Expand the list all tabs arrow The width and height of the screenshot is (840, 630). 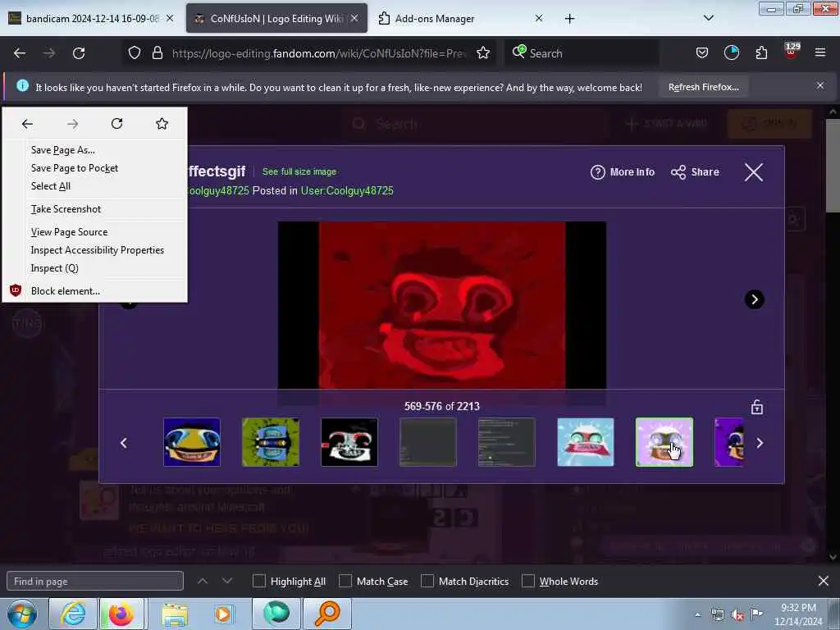[708, 18]
